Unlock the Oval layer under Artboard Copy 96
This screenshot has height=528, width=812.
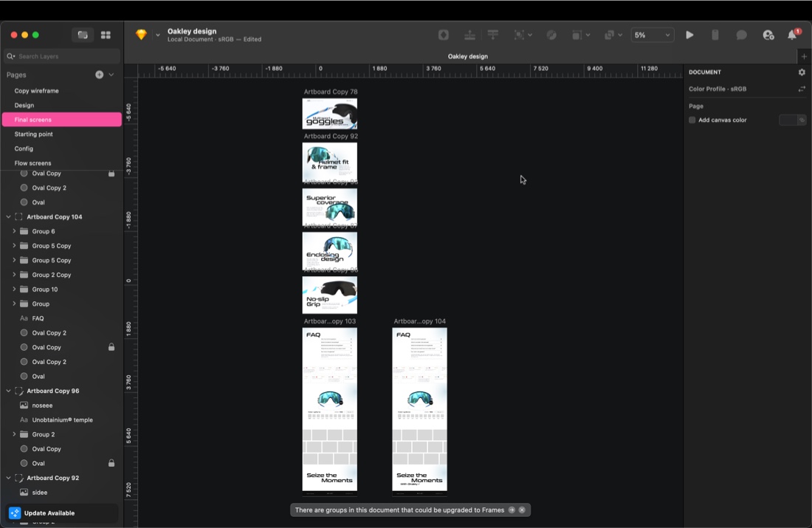coord(111,464)
